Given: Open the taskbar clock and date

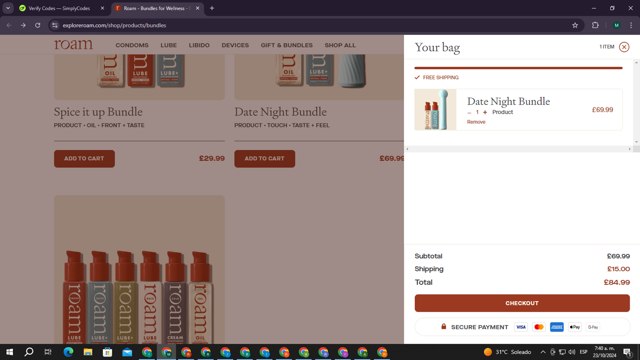Looking at the screenshot, I should [604, 352].
